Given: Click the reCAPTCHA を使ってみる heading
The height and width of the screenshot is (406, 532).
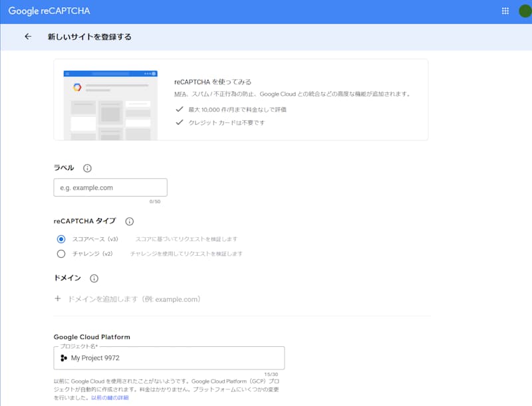Looking at the screenshot, I should 213,82.
